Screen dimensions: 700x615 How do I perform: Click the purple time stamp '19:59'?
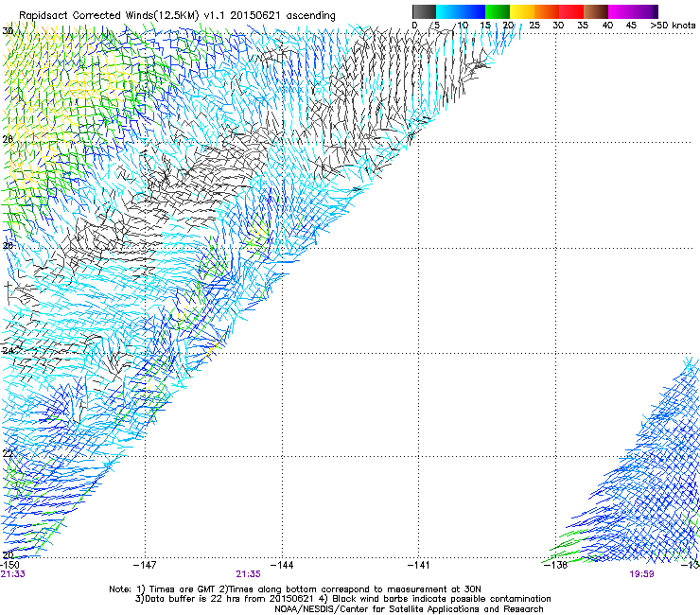point(641,574)
